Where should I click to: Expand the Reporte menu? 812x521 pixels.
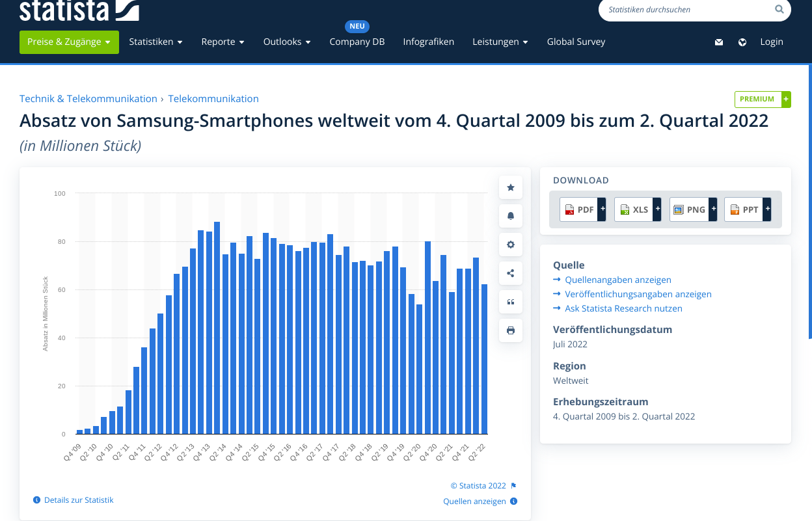[223, 42]
